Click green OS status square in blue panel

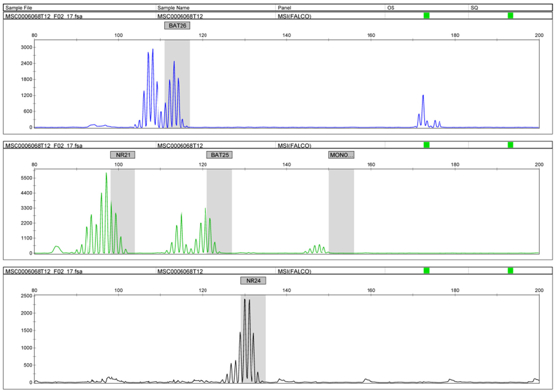click(x=426, y=15)
